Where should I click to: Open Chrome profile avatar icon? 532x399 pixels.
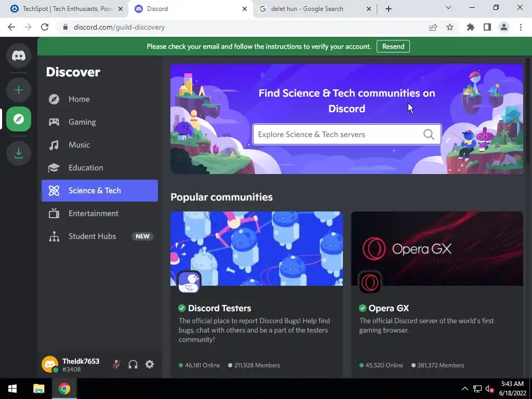coord(504,27)
